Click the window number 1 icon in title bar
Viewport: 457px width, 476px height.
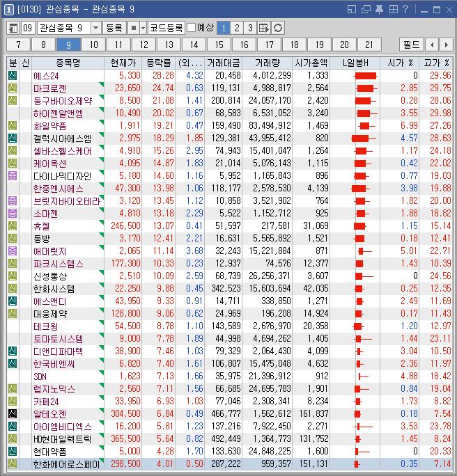9,10
